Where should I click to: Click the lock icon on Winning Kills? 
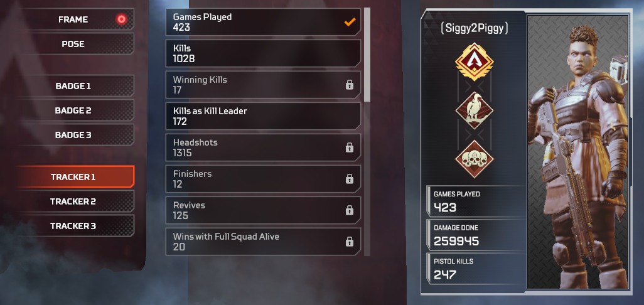[x=350, y=85]
